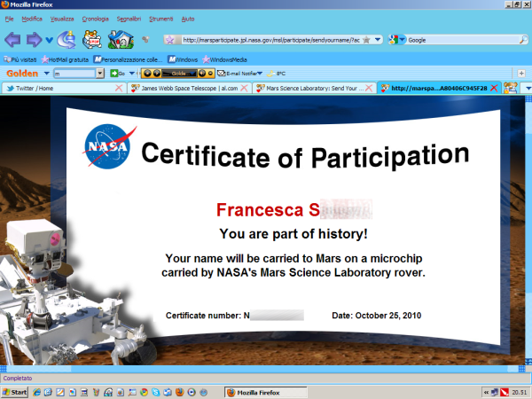Click the plus button on the Golden toolbar
532x399 pixels.
[521, 74]
